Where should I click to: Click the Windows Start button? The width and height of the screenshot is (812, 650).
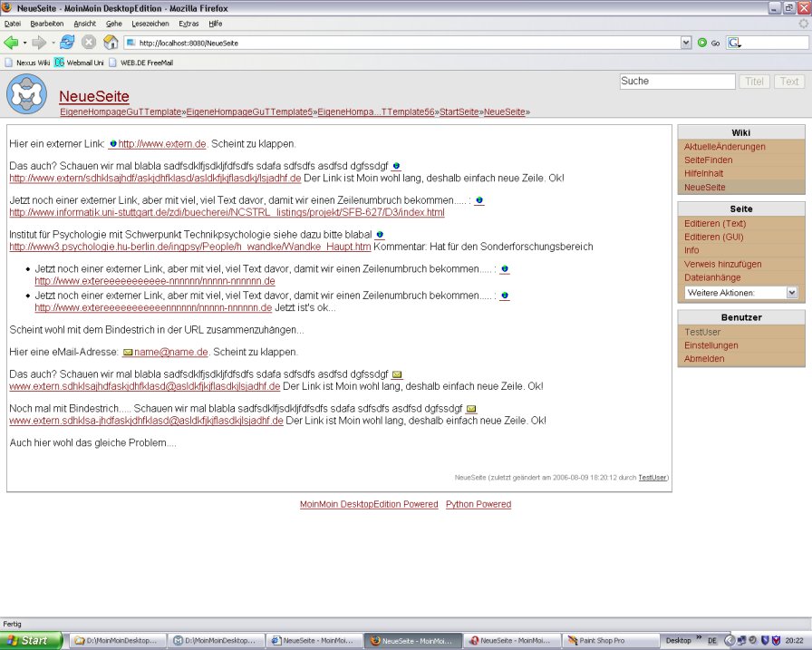(x=32, y=641)
